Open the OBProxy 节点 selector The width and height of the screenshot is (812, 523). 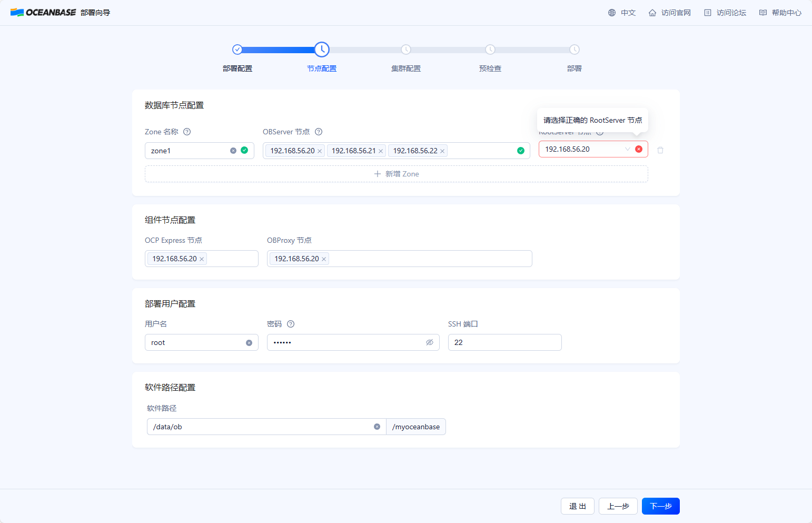tap(400, 259)
